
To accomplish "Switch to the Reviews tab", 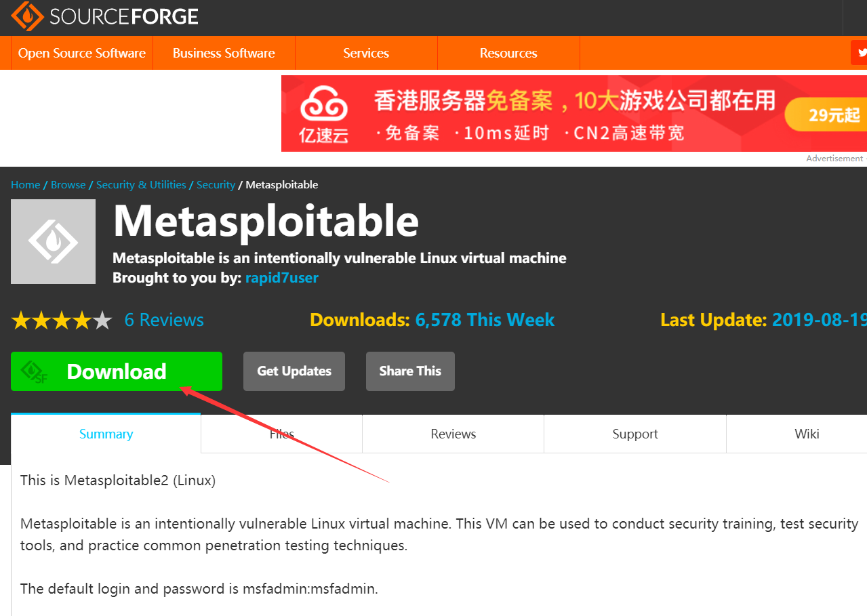I will click(453, 434).
